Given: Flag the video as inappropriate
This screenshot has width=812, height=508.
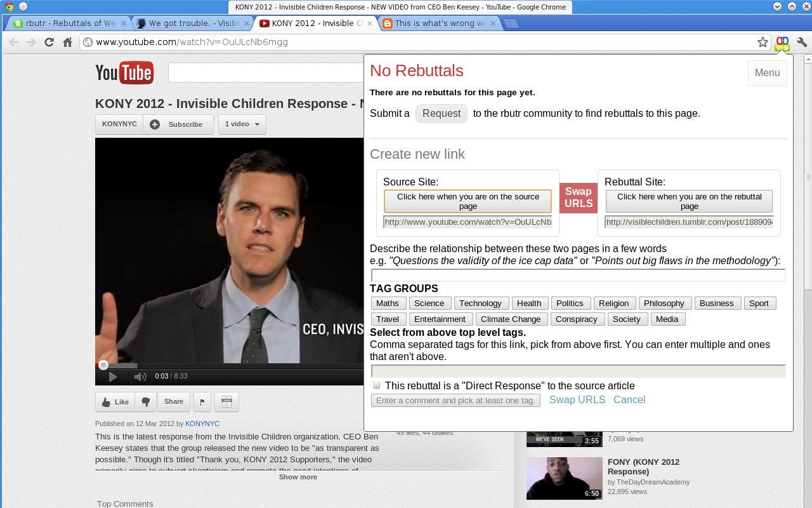Looking at the screenshot, I should pos(202,402).
